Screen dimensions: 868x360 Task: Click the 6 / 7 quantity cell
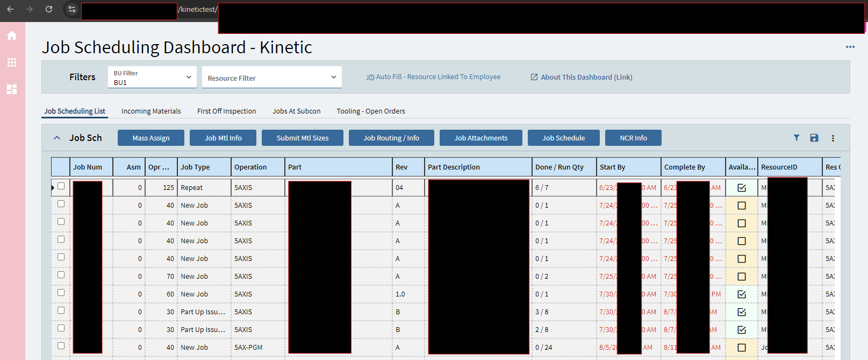pos(564,188)
